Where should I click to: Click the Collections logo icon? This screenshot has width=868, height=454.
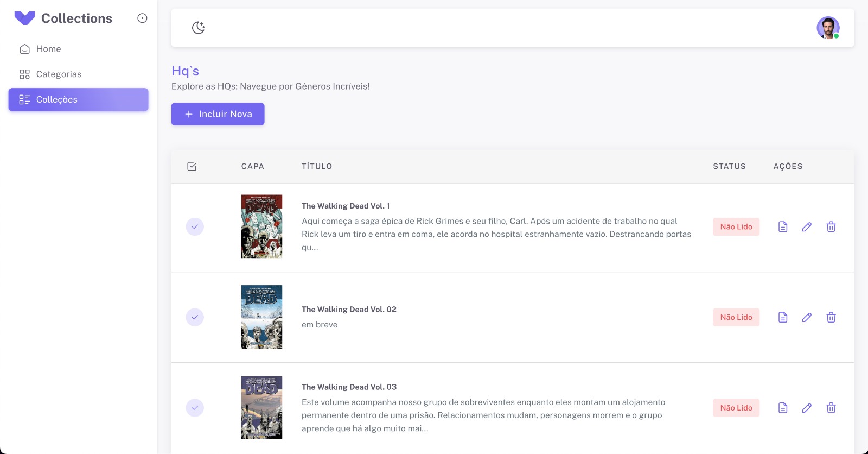tap(24, 18)
